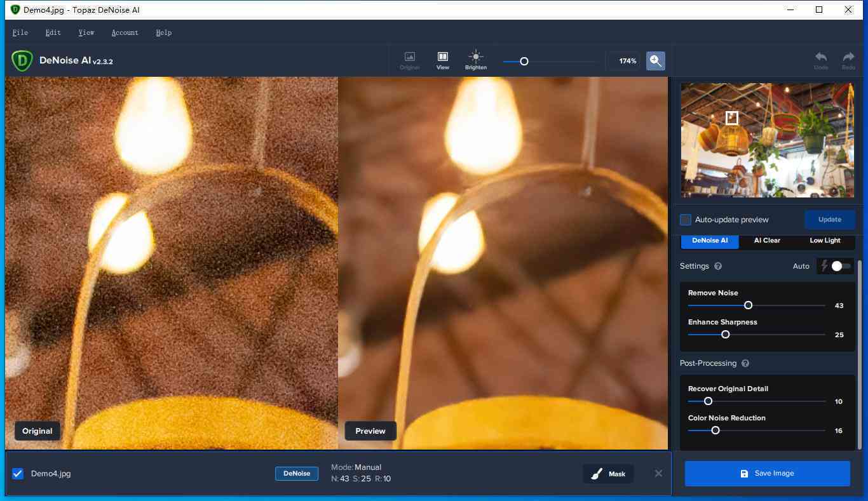This screenshot has width=868, height=501.
Task: Click the Original label on left pane
Action: click(x=37, y=431)
